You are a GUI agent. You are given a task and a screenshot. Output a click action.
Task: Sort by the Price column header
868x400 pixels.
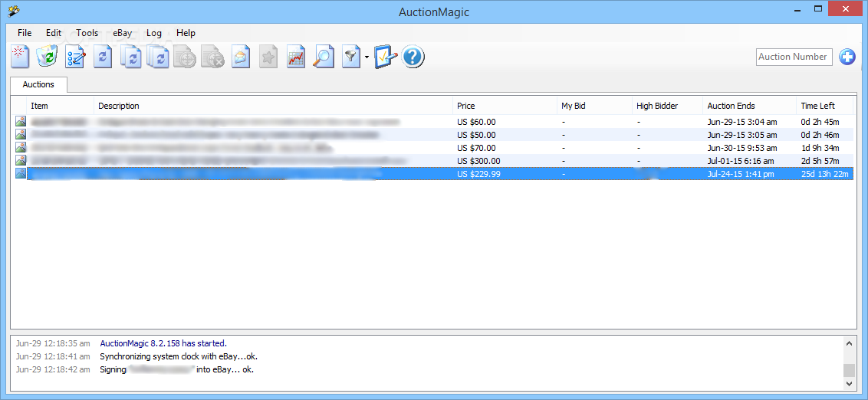(505, 106)
